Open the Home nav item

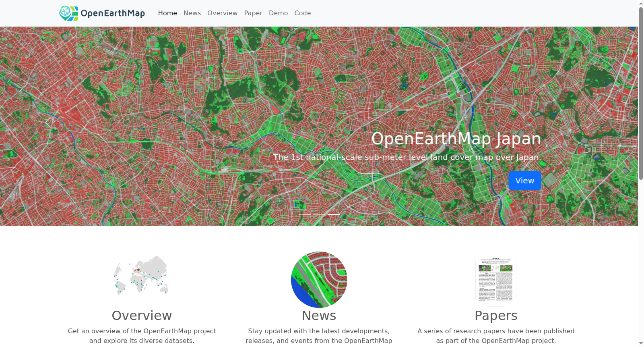click(167, 13)
